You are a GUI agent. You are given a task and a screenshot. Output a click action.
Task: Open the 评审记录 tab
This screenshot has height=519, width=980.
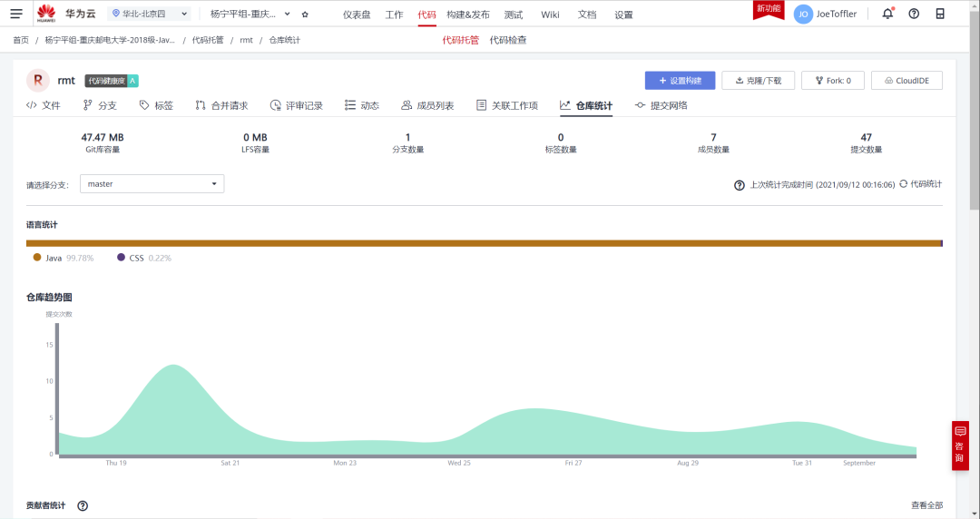(296, 105)
